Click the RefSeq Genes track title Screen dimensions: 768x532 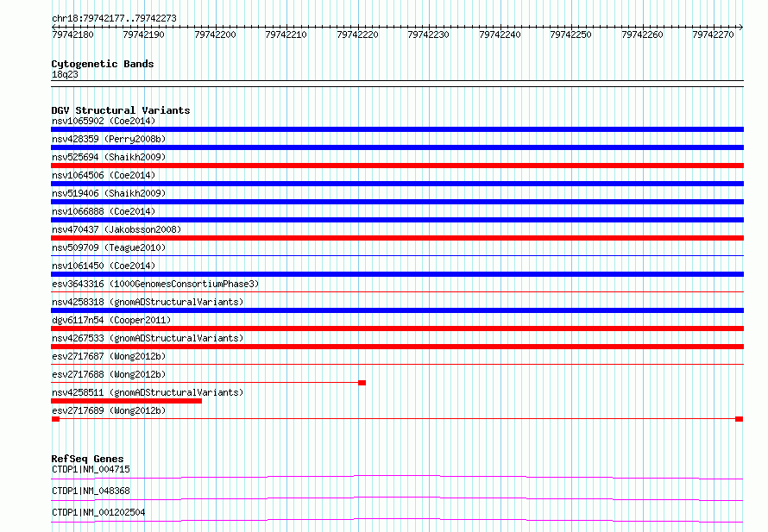[88, 459]
